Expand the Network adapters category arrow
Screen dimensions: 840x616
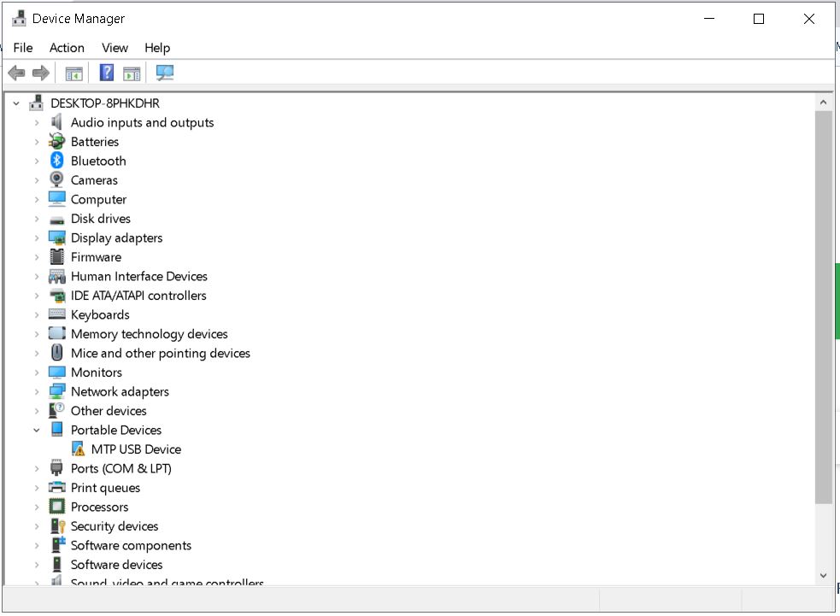37,391
